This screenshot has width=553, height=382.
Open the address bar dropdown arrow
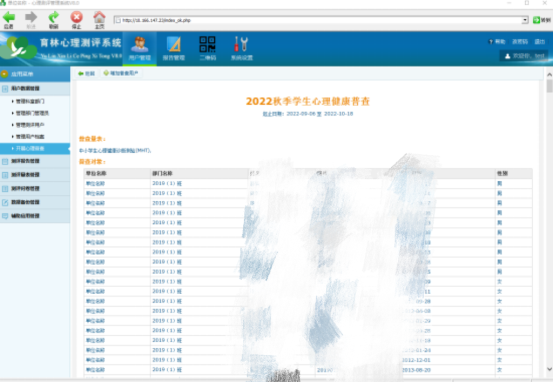525,20
